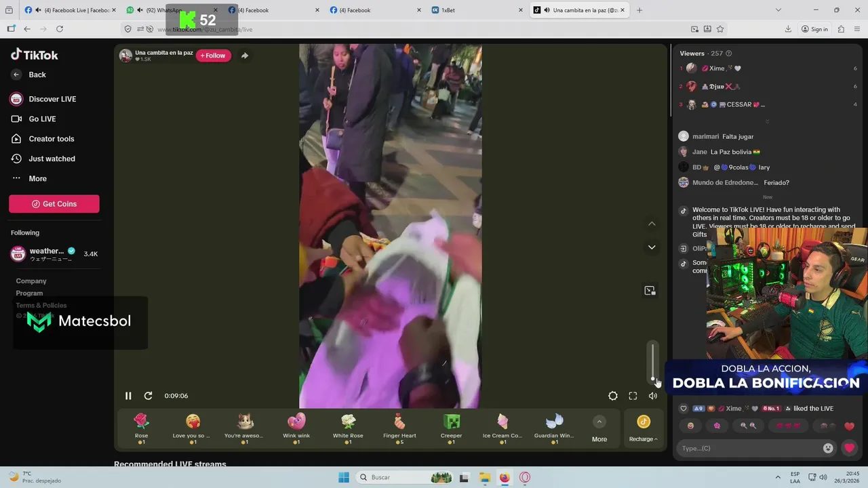Screen dimensions: 868x488
Task: Send the Finger Heart gift
Action: coord(399,428)
